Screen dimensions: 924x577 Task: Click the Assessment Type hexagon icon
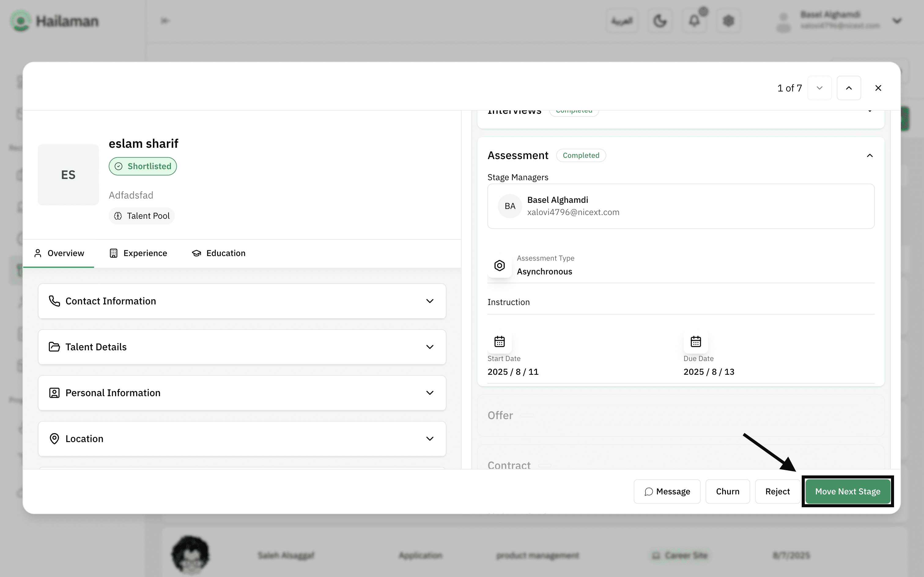pyautogui.click(x=500, y=265)
